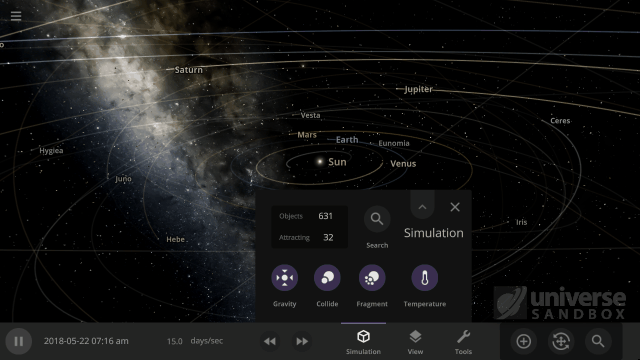Slow down simulation with rewind arrows
This screenshot has height=360, width=640.
pos(270,341)
